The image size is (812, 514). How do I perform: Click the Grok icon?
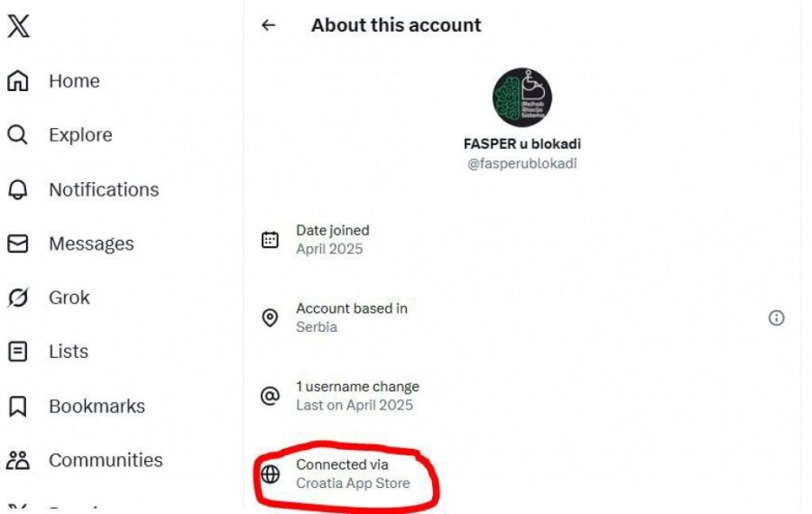(18, 298)
